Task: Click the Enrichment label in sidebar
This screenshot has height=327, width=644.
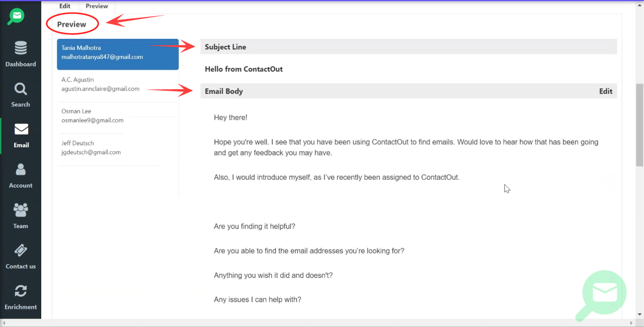Action: click(x=21, y=307)
